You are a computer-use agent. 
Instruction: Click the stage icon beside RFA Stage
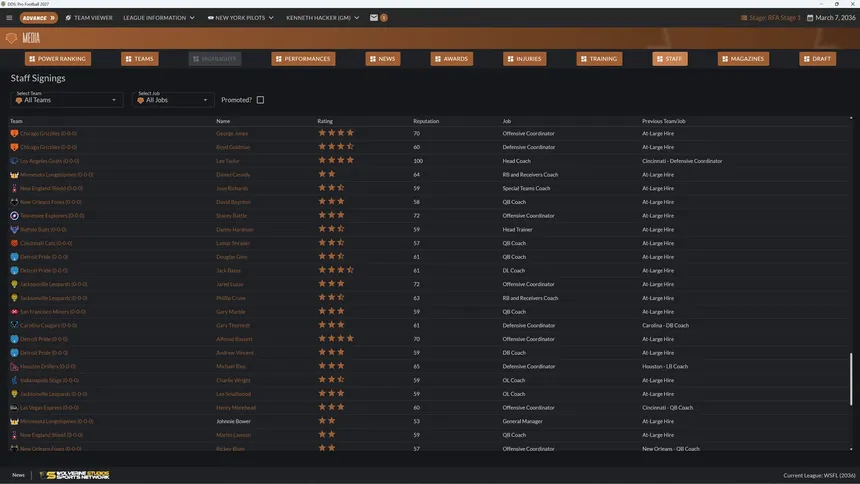744,18
